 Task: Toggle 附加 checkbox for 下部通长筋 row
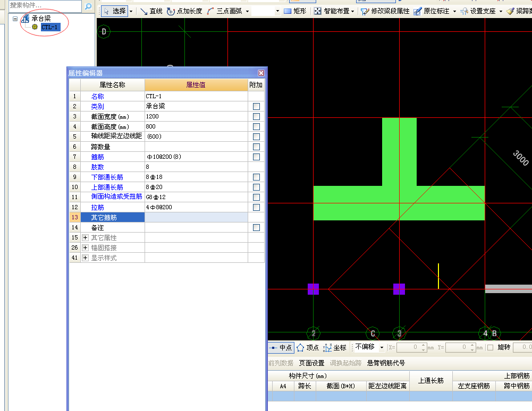click(x=257, y=177)
